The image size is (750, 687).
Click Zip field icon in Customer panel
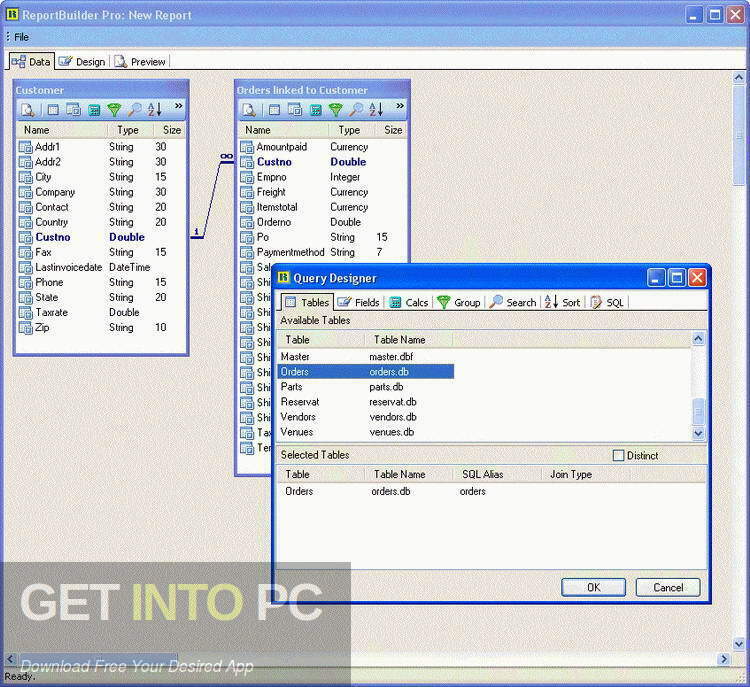pos(25,328)
